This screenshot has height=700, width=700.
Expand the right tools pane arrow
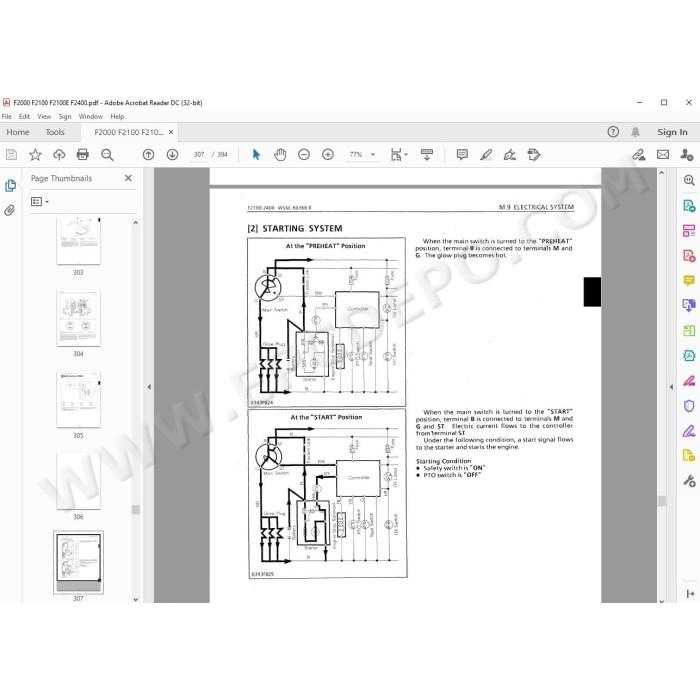pos(671,387)
